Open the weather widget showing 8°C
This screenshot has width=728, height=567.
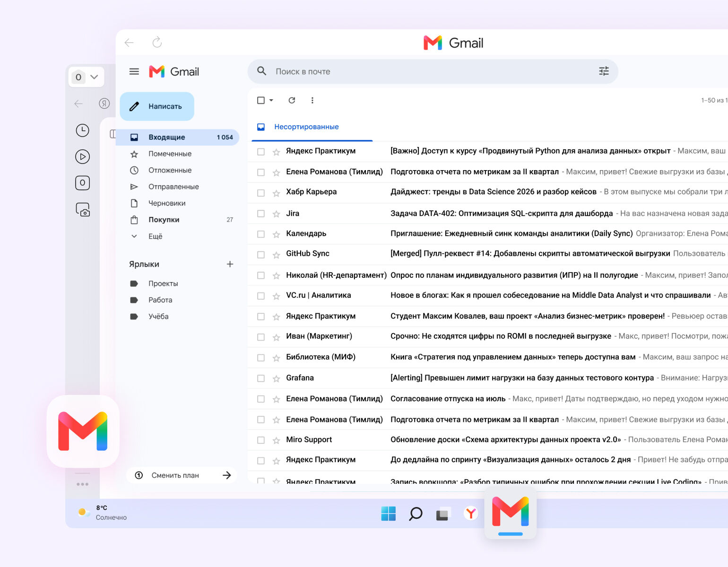(x=103, y=513)
